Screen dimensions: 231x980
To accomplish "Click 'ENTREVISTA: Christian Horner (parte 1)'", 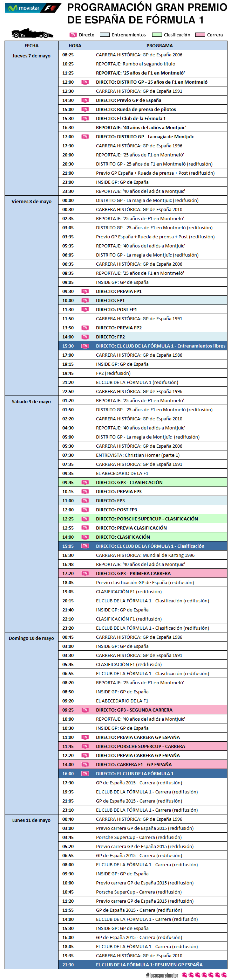I will (x=138, y=456).
